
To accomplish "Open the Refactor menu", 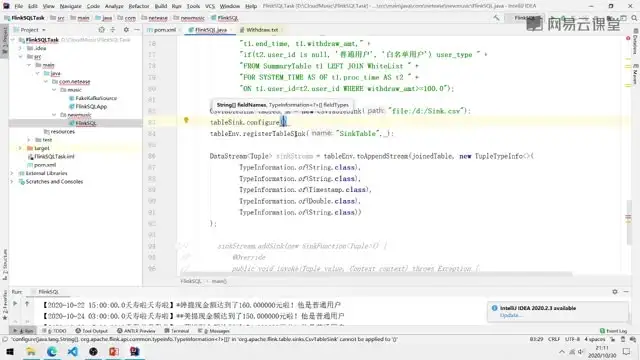I will [139, 6].
